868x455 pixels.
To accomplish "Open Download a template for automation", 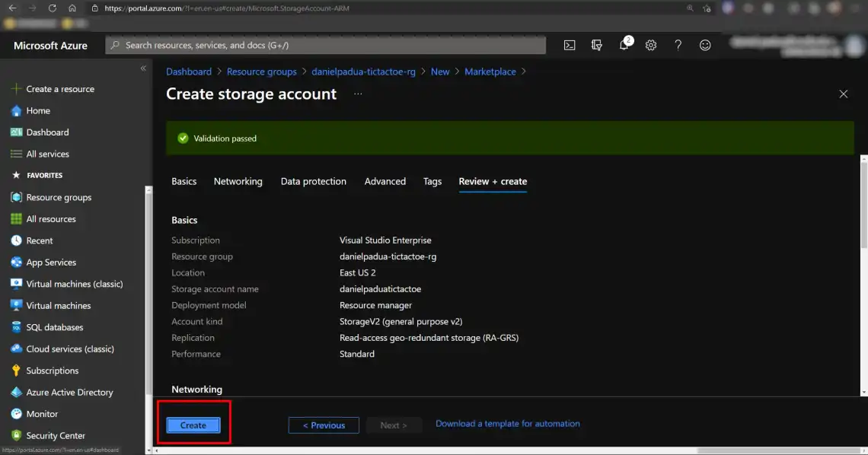I will [507, 423].
